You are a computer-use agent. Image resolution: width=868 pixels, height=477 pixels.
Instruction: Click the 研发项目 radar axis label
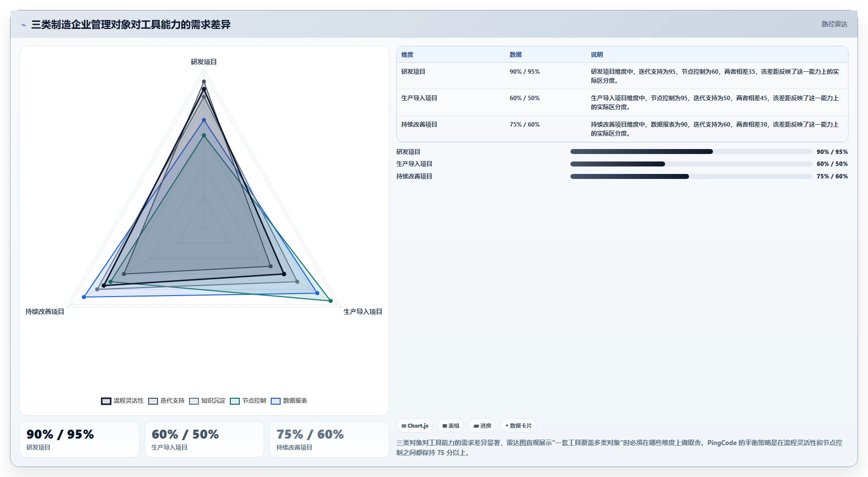(204, 62)
